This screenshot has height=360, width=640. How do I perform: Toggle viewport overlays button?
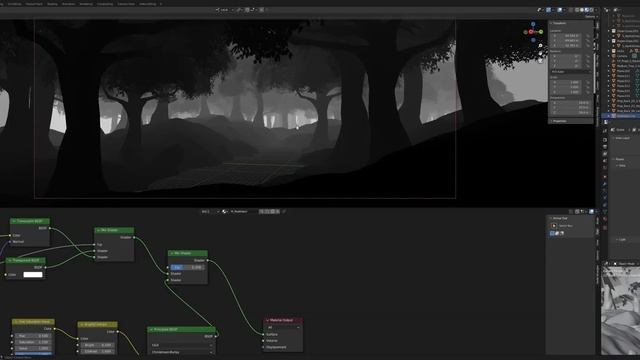[x=559, y=10]
